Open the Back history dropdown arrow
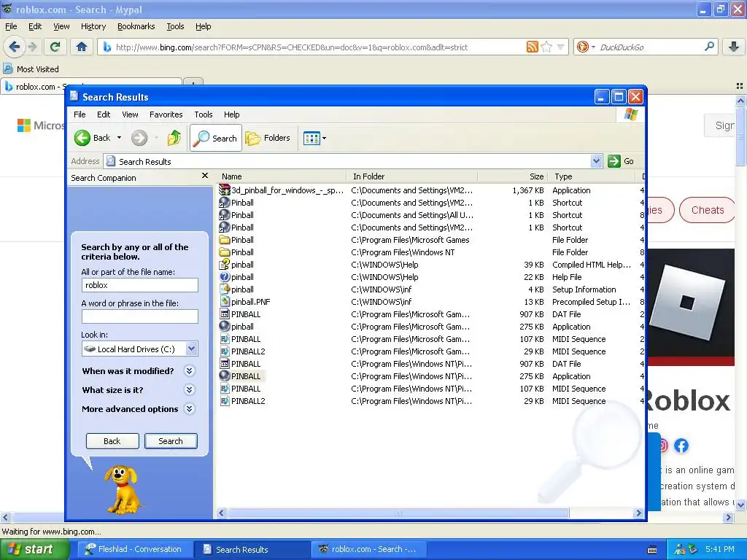Image resolution: width=747 pixels, height=560 pixels. (x=119, y=138)
